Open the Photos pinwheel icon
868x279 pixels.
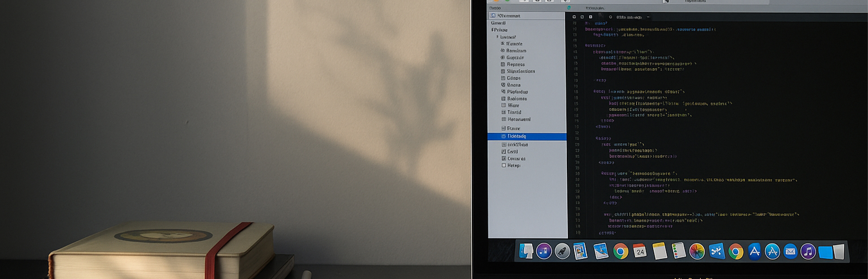[697, 251]
